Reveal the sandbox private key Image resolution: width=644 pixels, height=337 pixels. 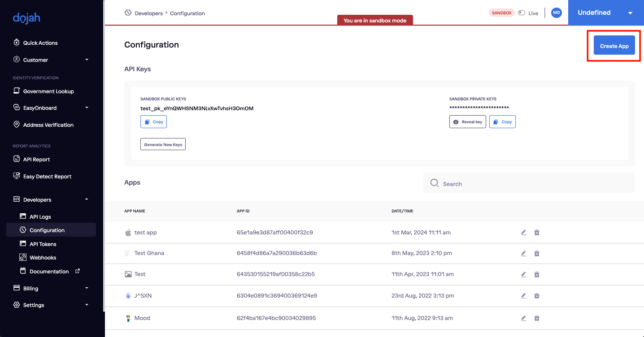pos(468,122)
